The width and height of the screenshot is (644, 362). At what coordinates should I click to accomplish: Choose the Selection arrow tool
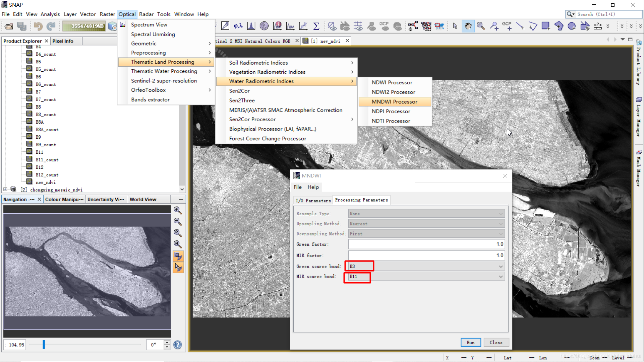[x=455, y=26]
